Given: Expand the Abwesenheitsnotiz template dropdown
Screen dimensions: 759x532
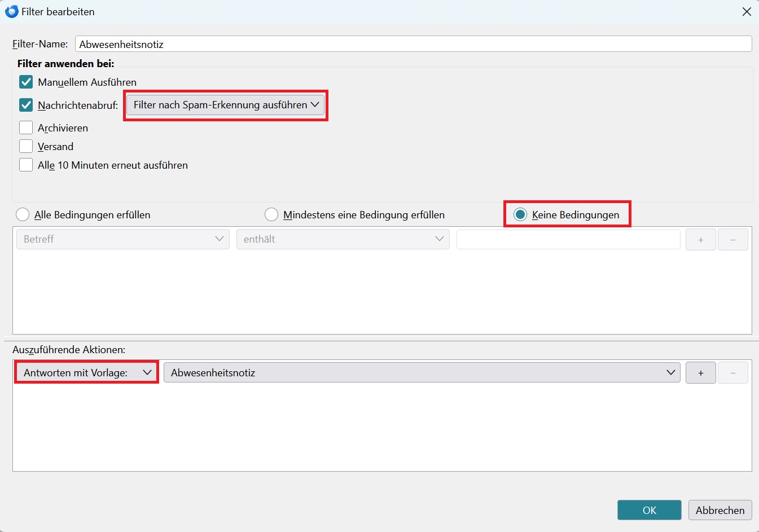Looking at the screenshot, I should 422,373.
